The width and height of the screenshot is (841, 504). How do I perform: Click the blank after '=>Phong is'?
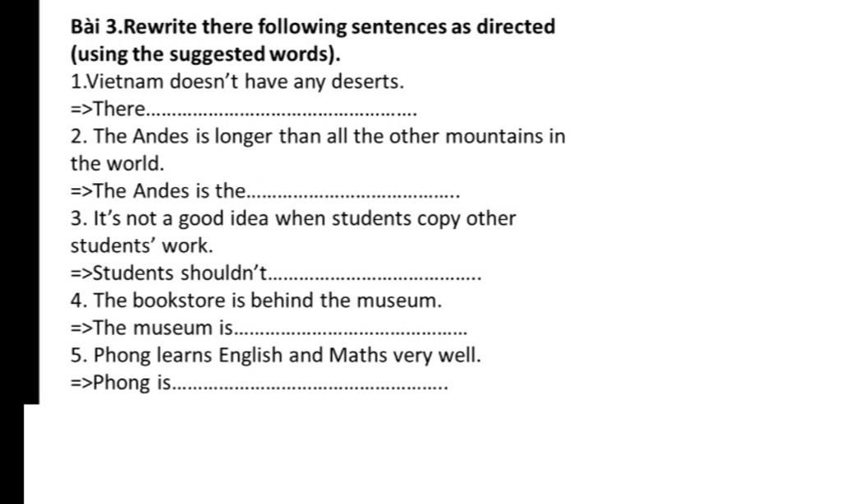click(x=310, y=386)
